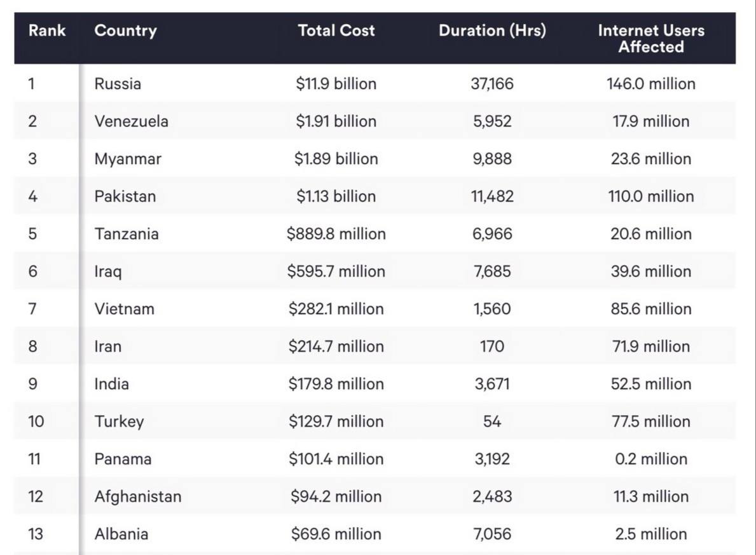Select the Iraq country cell
The height and width of the screenshot is (555, 756).
coord(108,271)
